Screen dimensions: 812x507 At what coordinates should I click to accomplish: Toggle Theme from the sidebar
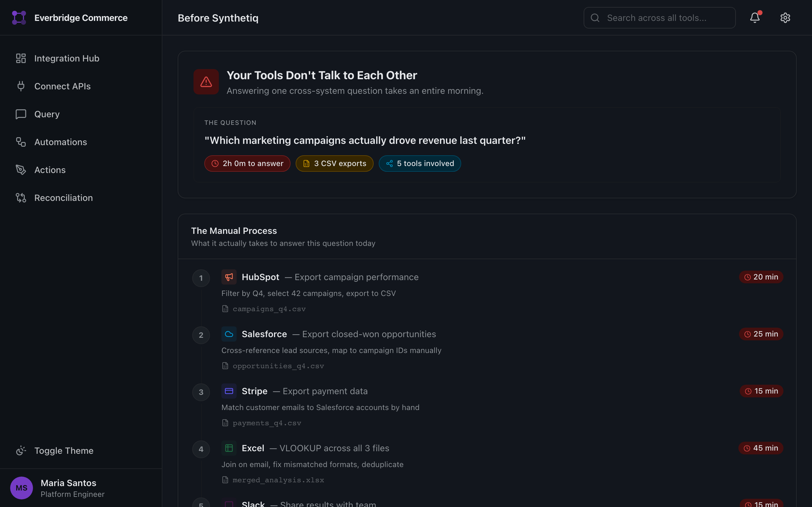coord(64,451)
